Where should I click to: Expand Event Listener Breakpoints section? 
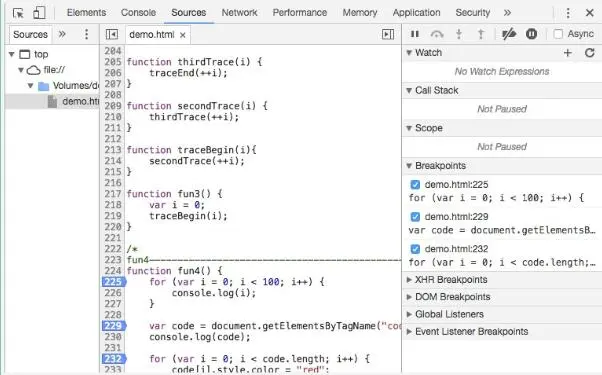pos(409,332)
